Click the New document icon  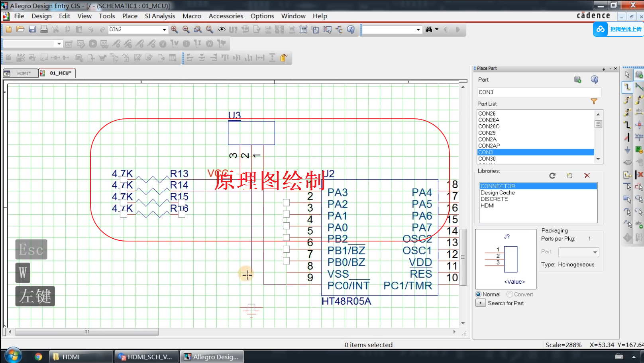coord(9,29)
